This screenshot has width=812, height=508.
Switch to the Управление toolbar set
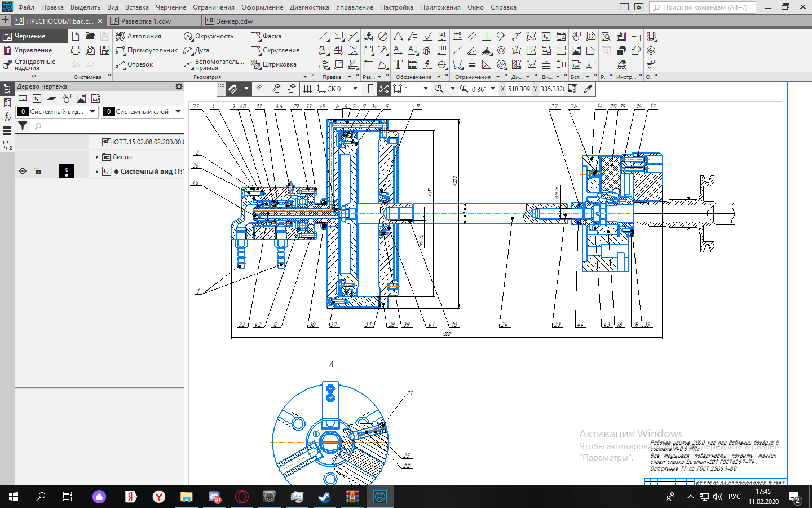point(33,50)
